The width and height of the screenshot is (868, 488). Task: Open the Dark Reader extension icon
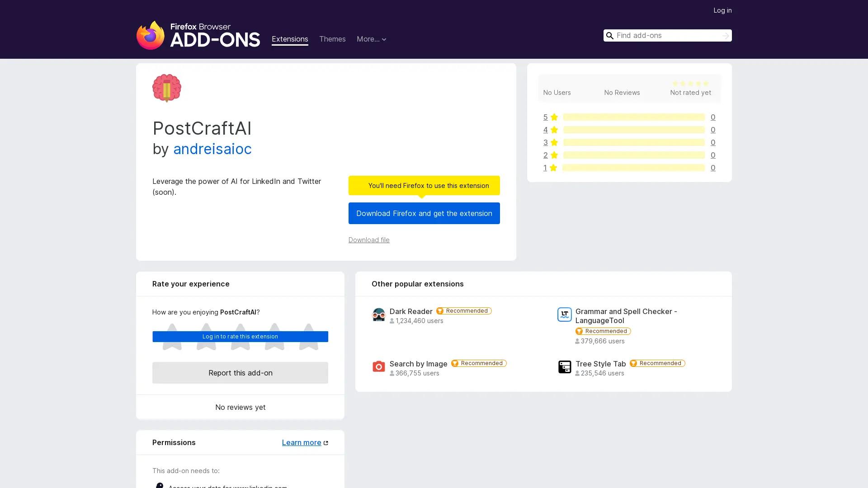pos(379,314)
